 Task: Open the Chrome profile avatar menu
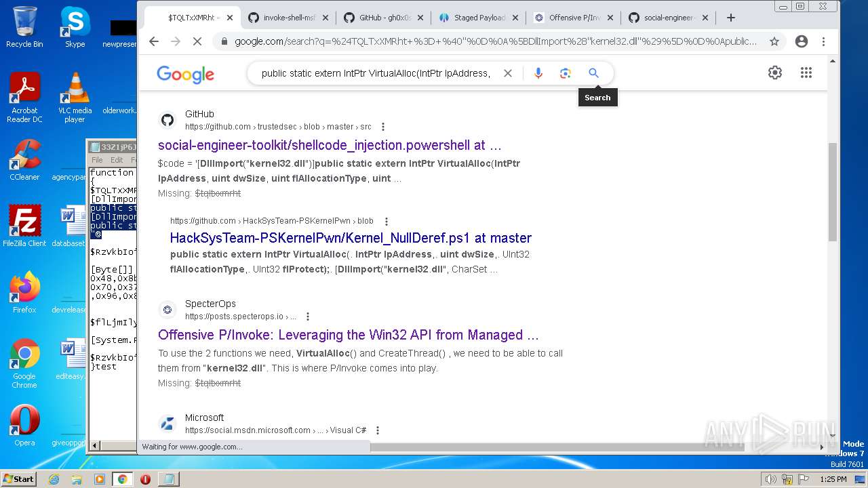click(802, 41)
